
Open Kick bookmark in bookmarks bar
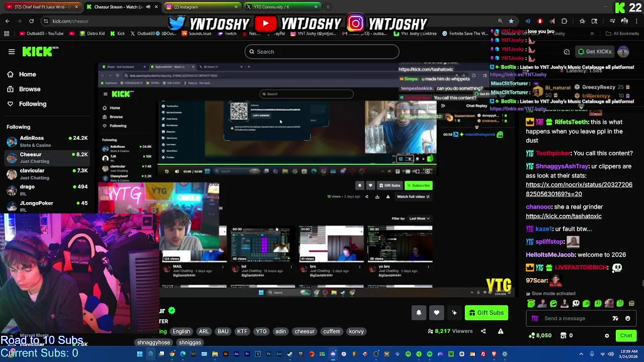[117, 34]
